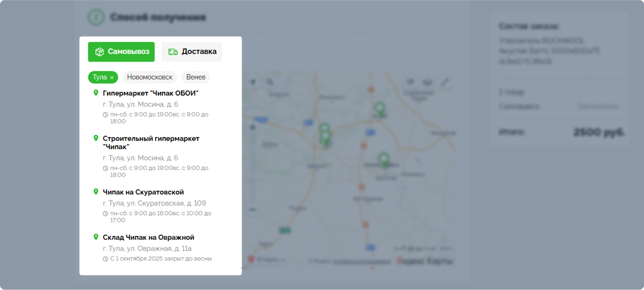644x290 pixels.
Task: Switch to the Доставка delivery tab
Action: [192, 52]
